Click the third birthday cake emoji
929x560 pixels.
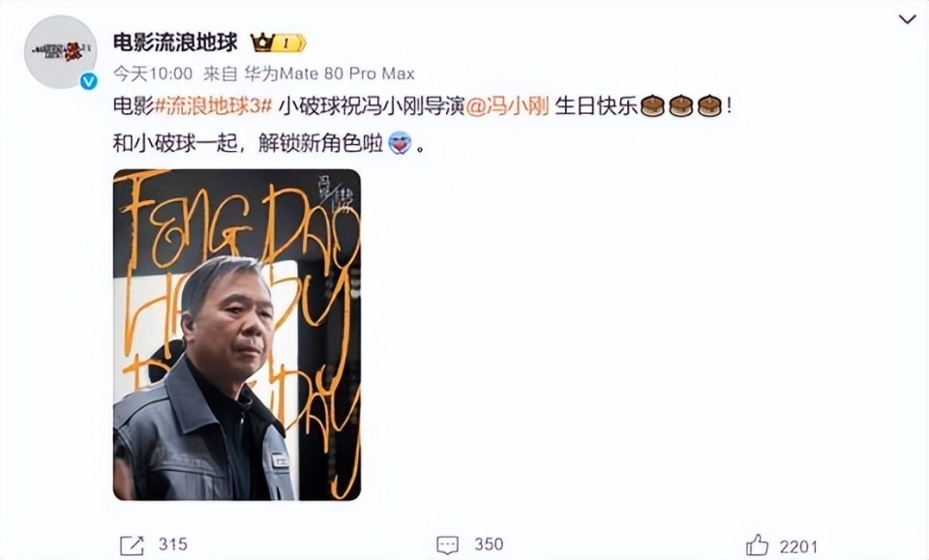(x=709, y=106)
